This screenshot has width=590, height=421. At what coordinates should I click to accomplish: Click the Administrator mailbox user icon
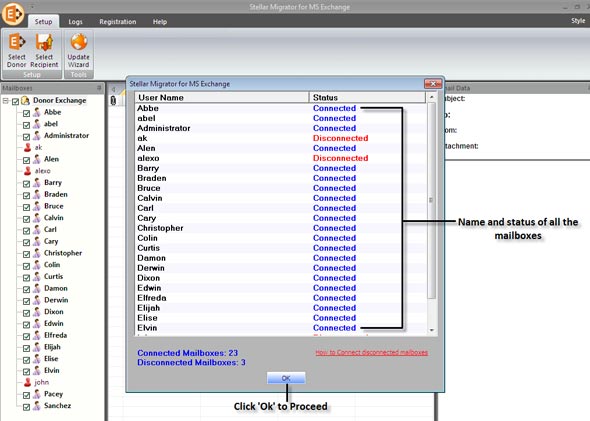point(37,135)
